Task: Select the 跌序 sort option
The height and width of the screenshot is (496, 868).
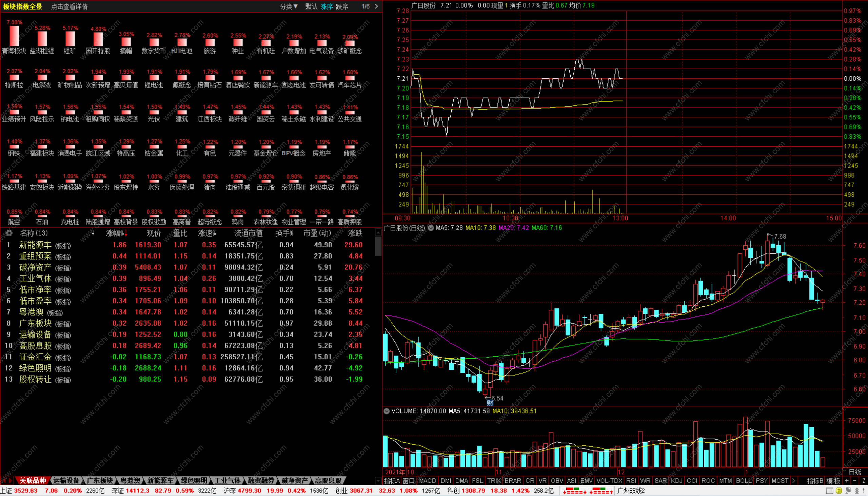Action: pos(341,6)
